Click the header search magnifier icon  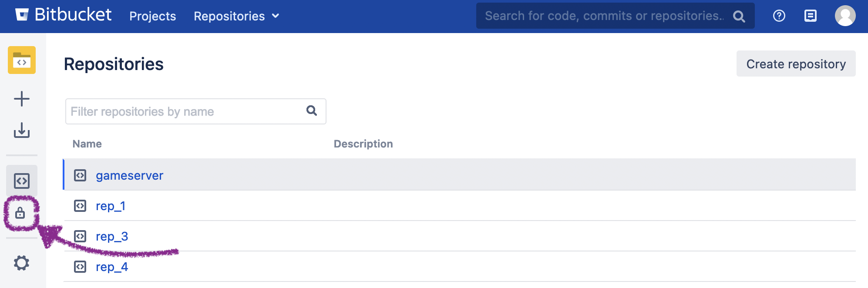tap(739, 17)
